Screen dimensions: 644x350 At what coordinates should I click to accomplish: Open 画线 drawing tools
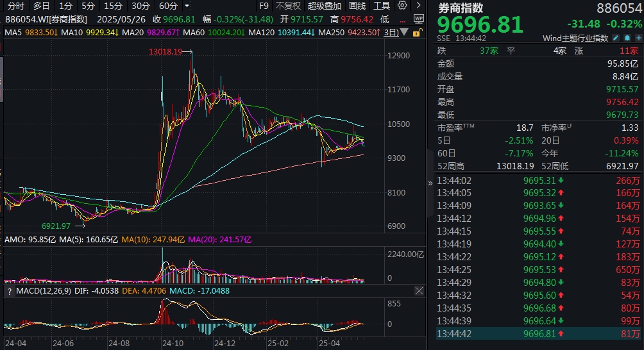(x=357, y=6)
